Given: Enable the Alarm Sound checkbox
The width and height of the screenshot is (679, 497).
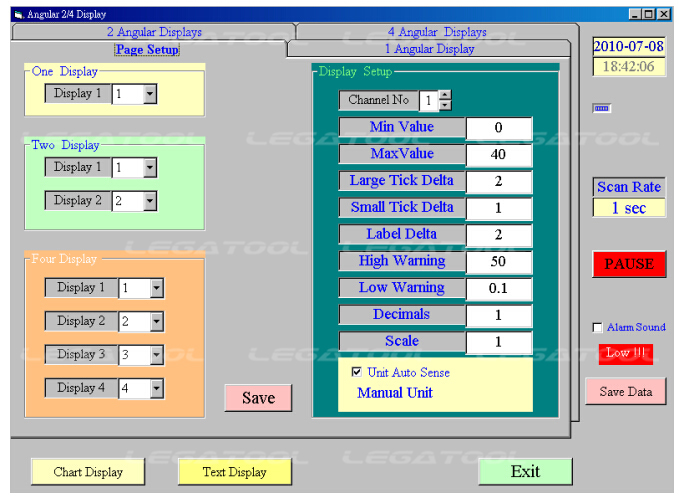Looking at the screenshot, I should point(597,327).
